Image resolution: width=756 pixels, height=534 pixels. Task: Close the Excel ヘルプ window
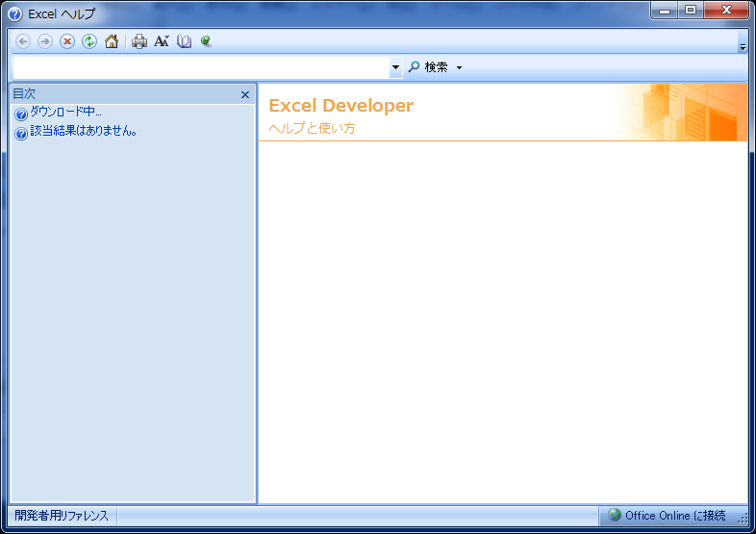click(x=726, y=11)
